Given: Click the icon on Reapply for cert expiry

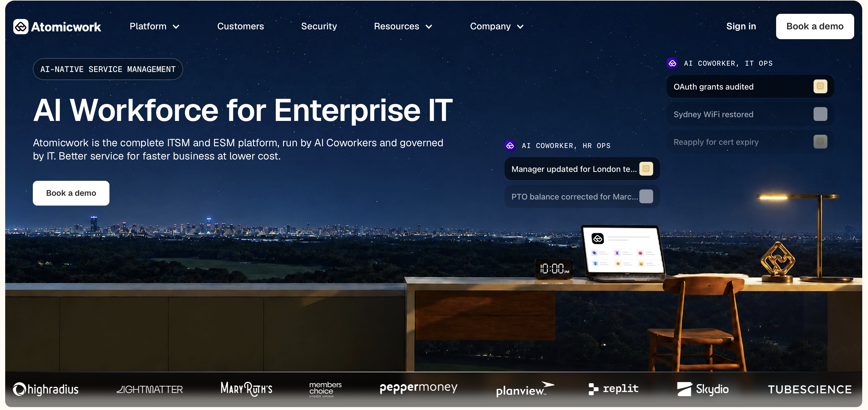Looking at the screenshot, I should tap(820, 141).
